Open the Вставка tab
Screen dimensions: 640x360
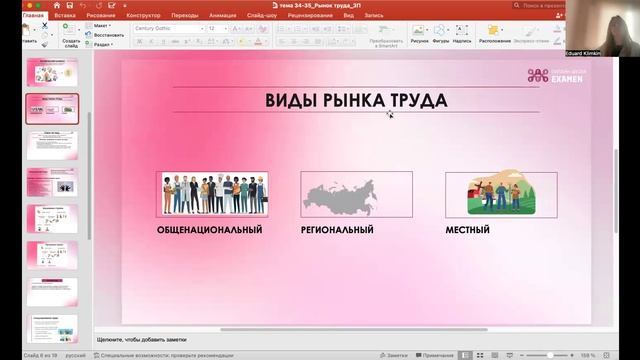pos(65,16)
